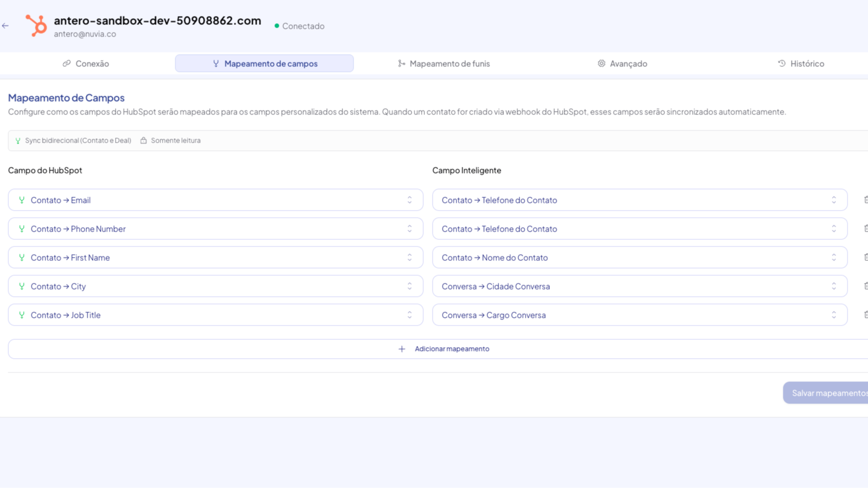Go back using the left arrow icon

coord(6,26)
